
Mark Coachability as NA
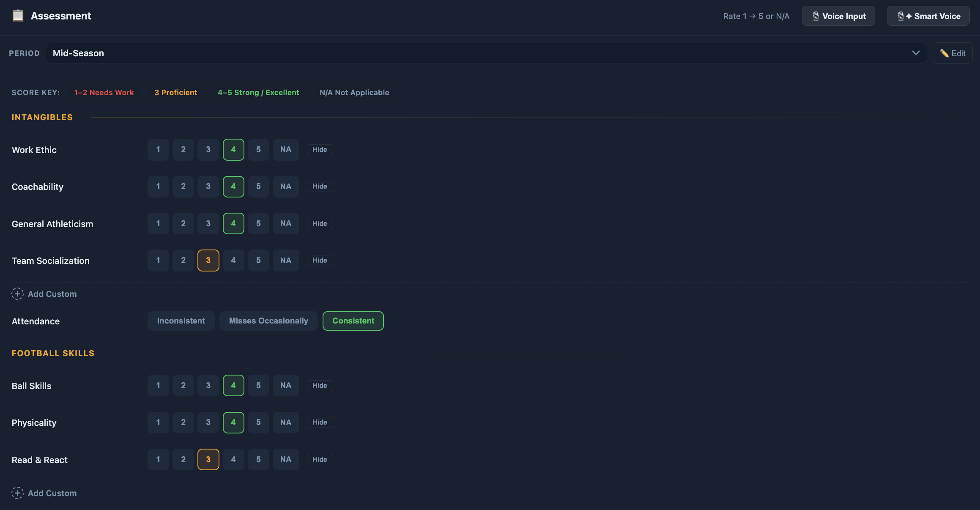pyautogui.click(x=286, y=186)
